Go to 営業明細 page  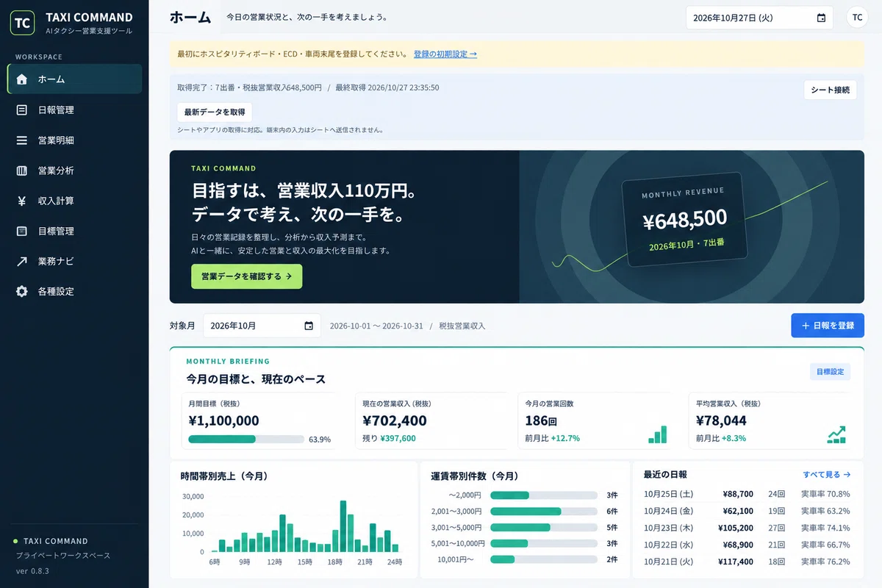(x=74, y=140)
